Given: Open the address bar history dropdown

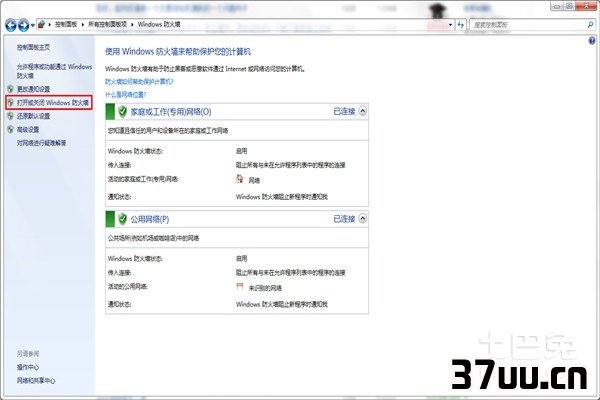Looking at the screenshot, I should [x=450, y=25].
